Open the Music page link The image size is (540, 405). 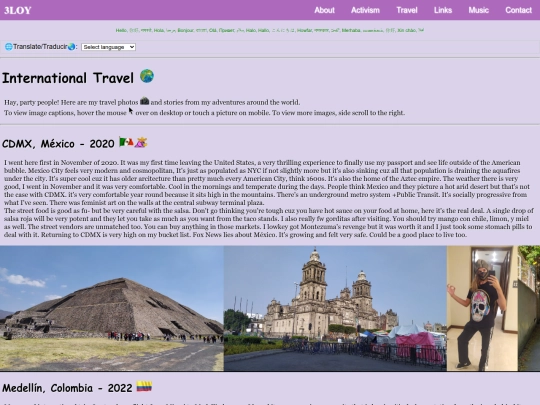coord(478,10)
